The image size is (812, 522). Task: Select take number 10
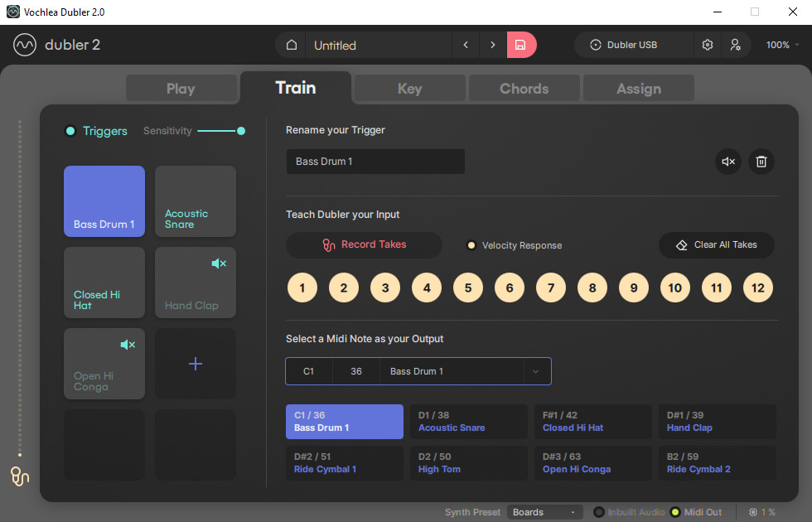675,288
